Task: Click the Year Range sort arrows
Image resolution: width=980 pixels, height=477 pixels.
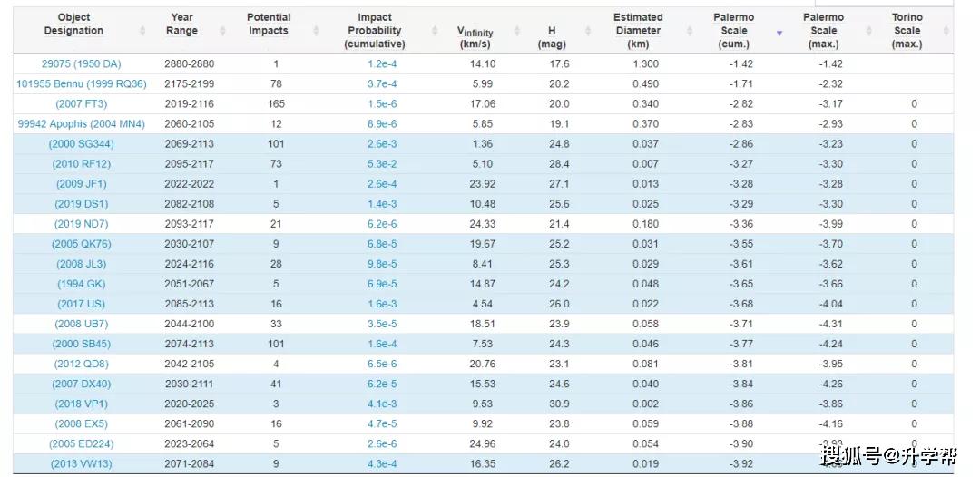Action: 223,31
